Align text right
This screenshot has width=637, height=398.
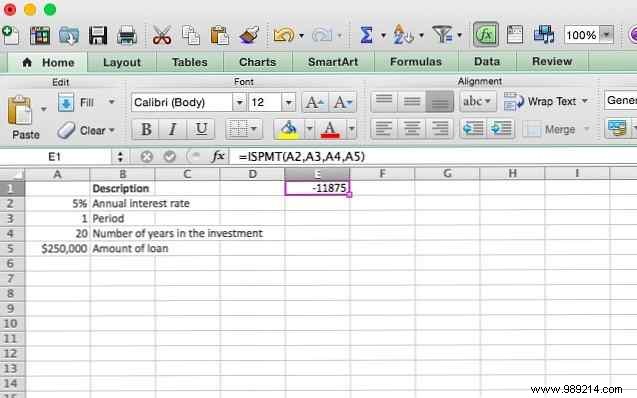[440, 129]
